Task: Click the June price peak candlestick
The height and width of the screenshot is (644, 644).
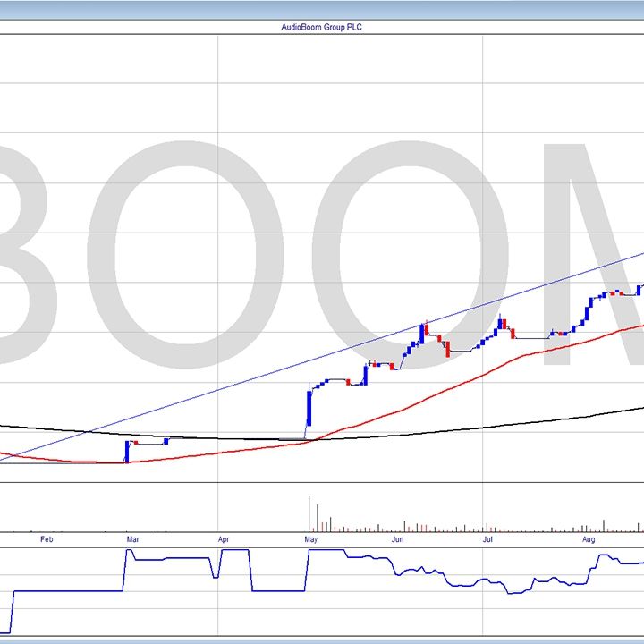Action: click(421, 335)
